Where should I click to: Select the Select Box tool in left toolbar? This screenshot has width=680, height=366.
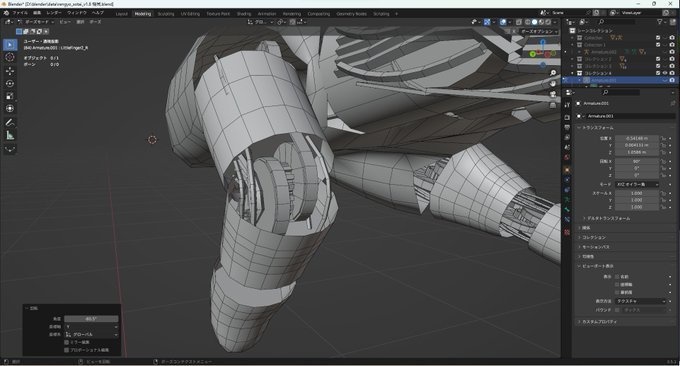[10, 45]
